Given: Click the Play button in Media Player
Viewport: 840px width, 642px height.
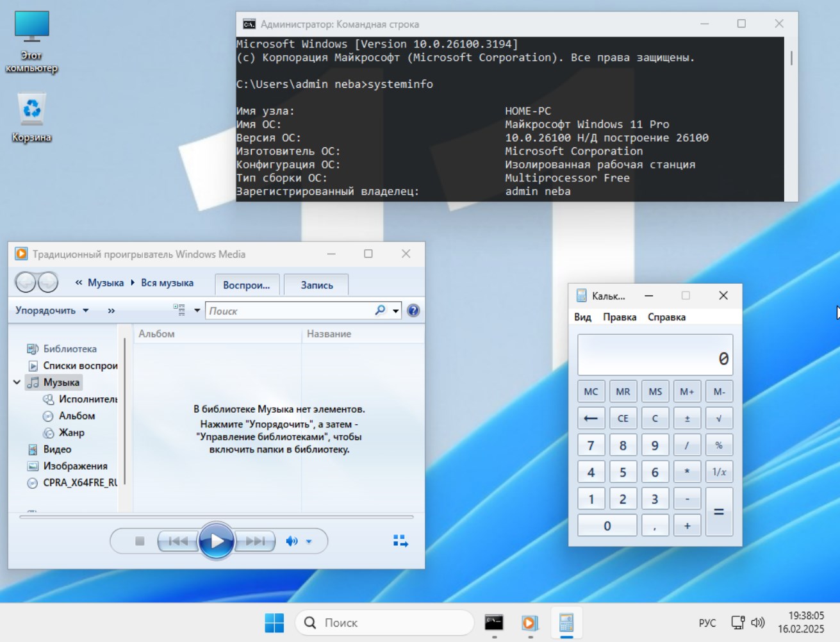Looking at the screenshot, I should click(217, 541).
